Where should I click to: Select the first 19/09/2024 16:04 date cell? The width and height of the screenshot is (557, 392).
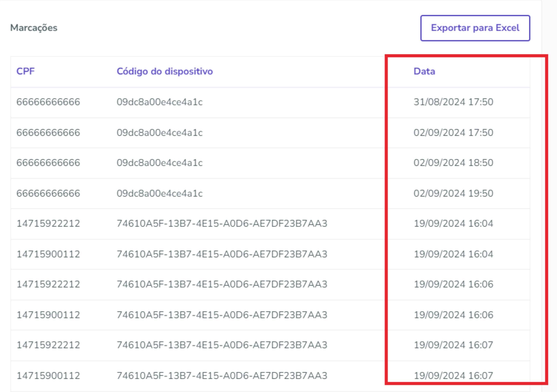453,223
